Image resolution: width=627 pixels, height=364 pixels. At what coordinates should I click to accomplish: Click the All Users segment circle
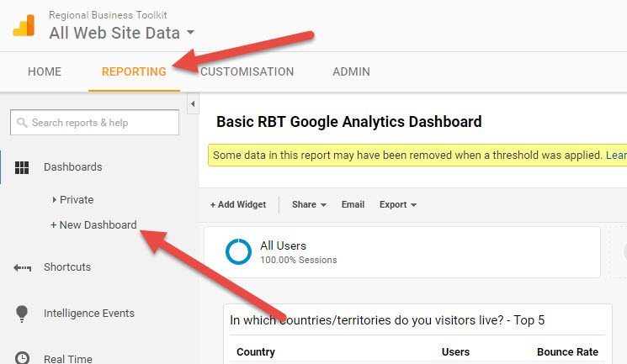point(239,251)
